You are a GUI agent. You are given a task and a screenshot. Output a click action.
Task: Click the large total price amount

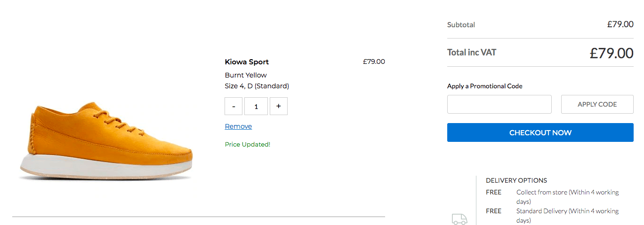coord(611,53)
